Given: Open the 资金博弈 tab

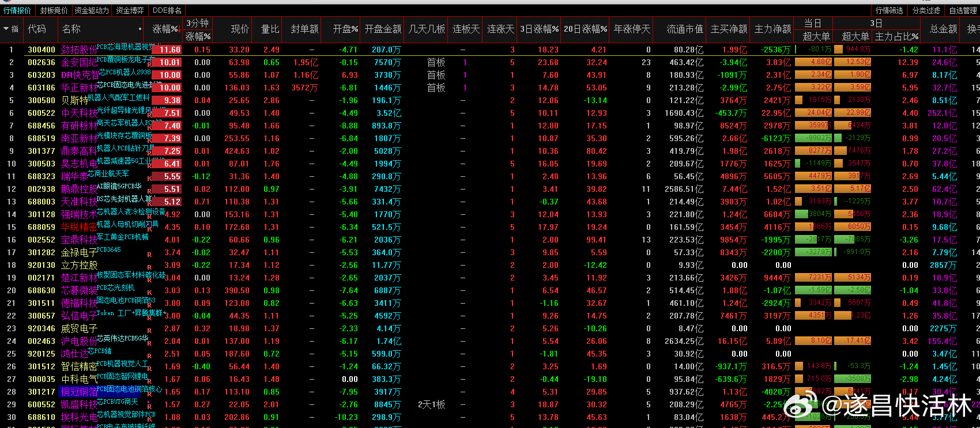Looking at the screenshot, I should pos(130,10).
